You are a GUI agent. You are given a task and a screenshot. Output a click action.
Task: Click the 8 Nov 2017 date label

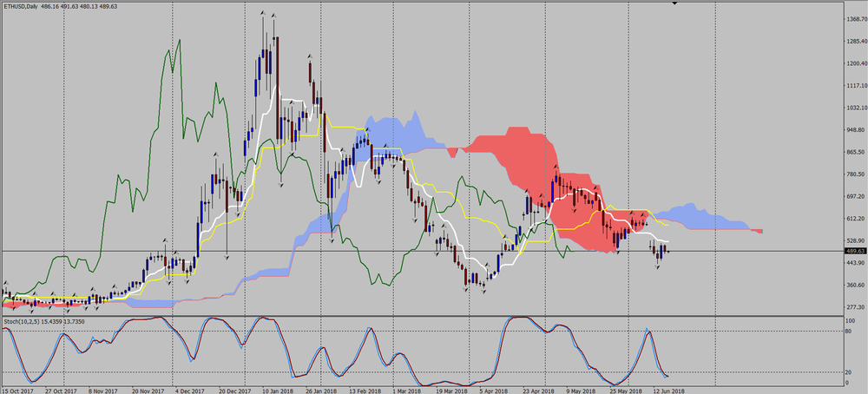102,391
